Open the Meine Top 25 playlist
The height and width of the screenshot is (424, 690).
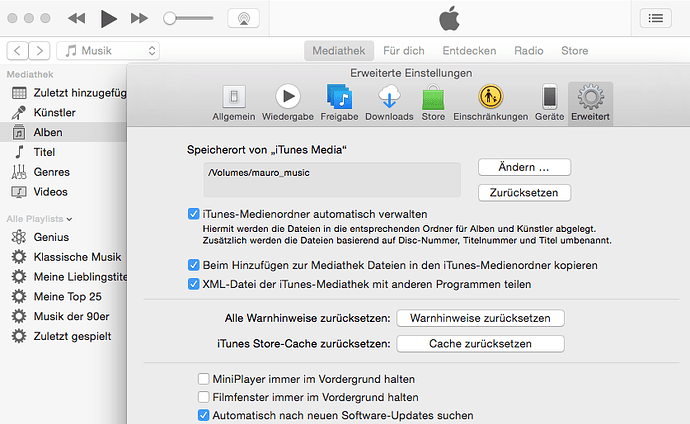pyautogui.click(x=64, y=296)
